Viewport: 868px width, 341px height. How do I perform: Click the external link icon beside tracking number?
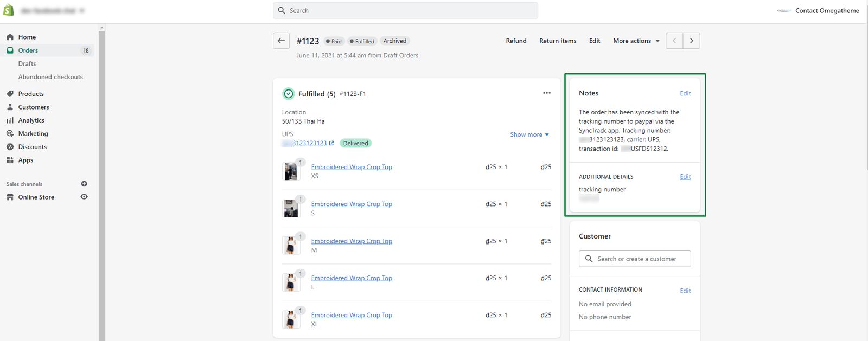tap(331, 143)
